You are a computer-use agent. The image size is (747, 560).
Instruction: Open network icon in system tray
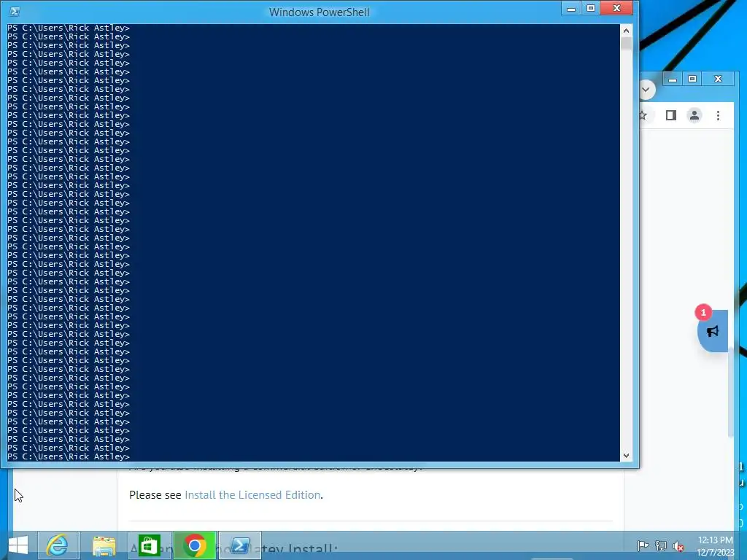tap(661, 546)
